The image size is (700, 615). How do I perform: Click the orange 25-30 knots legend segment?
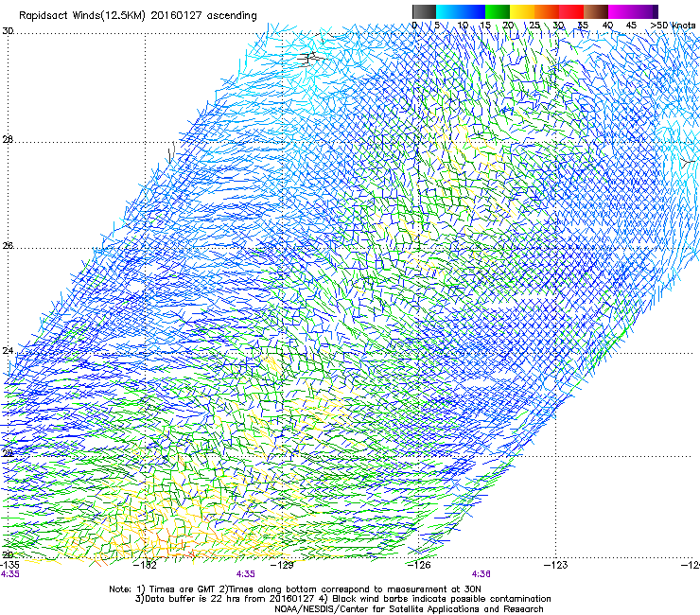(x=547, y=11)
